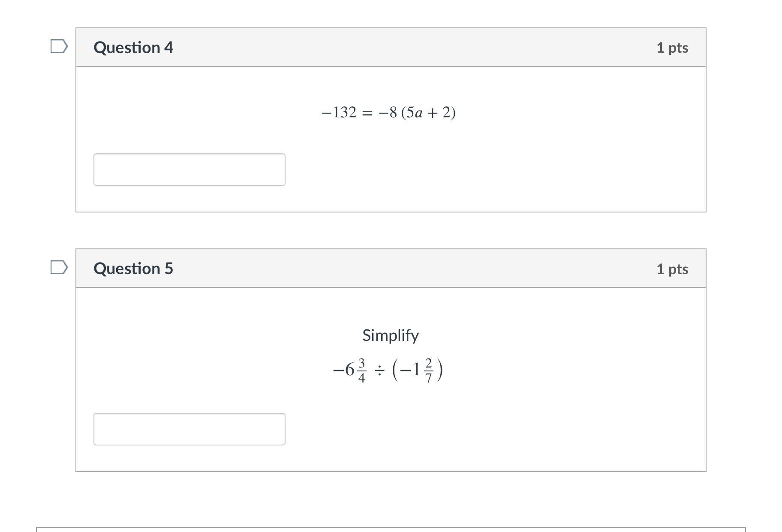
Task: Click the 1 pts label on Question 5
Action: [672, 269]
